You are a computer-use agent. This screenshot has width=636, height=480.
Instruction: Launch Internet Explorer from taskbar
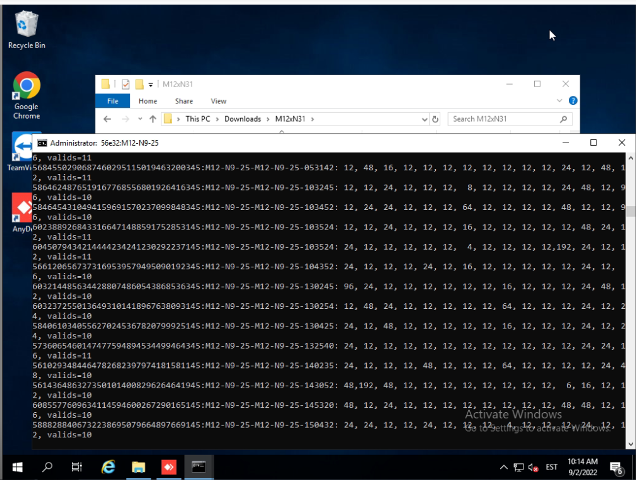pyautogui.click(x=108, y=467)
